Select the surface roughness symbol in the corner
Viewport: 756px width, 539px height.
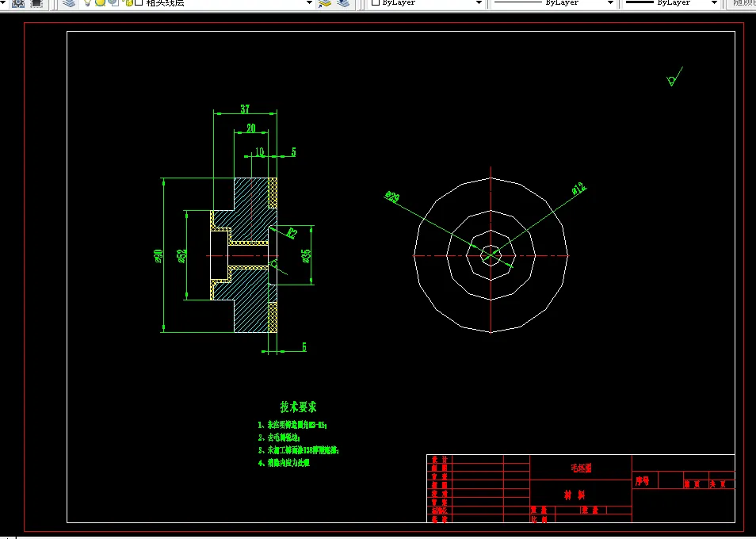pos(674,77)
